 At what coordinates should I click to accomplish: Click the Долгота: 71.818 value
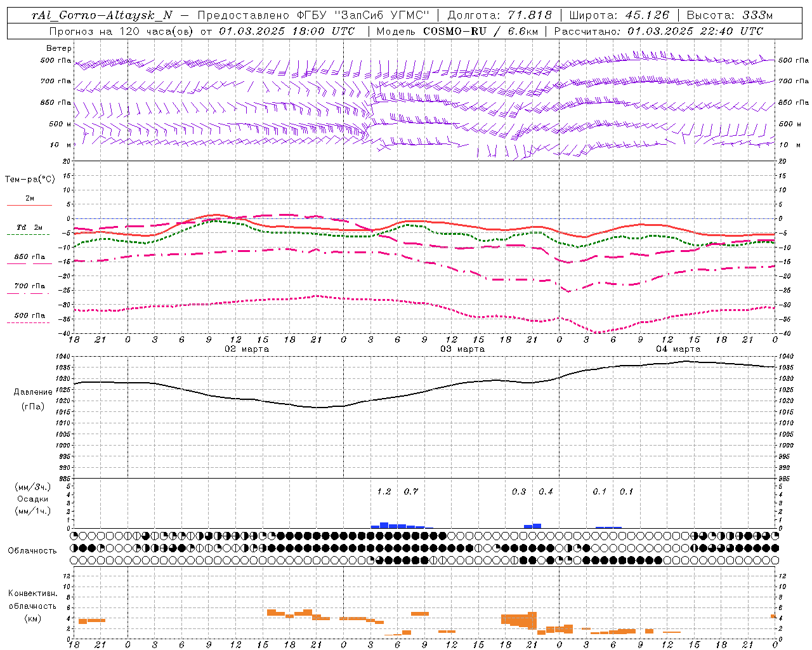pos(500,15)
